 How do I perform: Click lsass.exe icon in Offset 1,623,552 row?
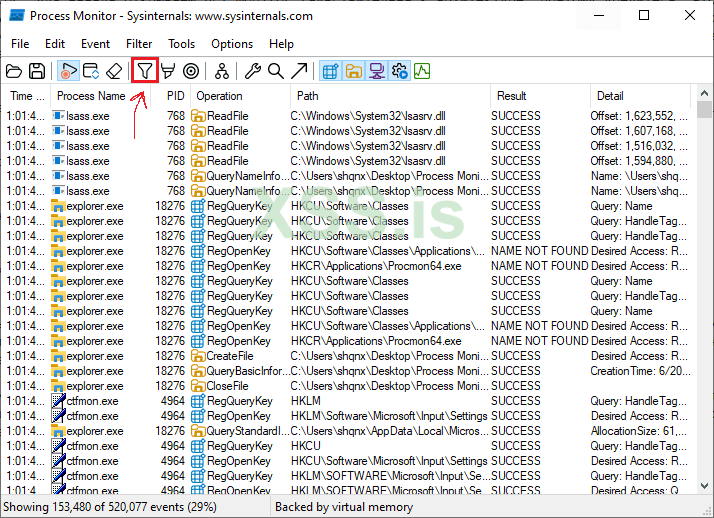tap(58, 116)
